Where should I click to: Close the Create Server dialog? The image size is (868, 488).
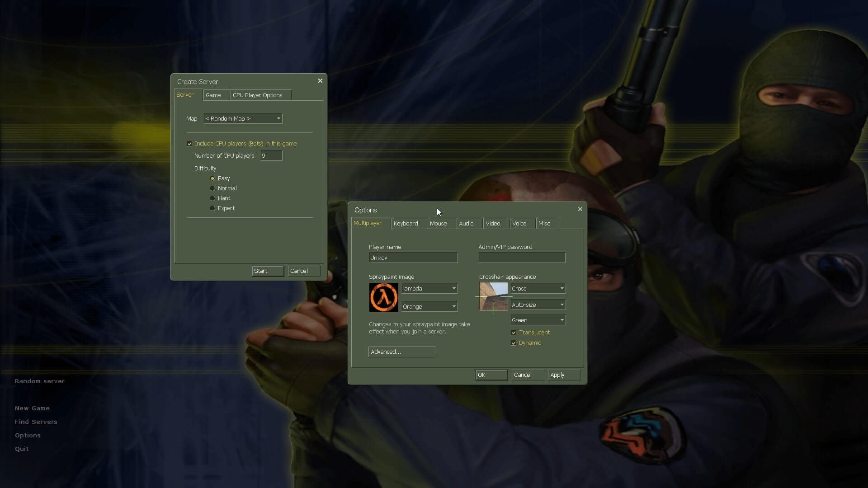320,81
